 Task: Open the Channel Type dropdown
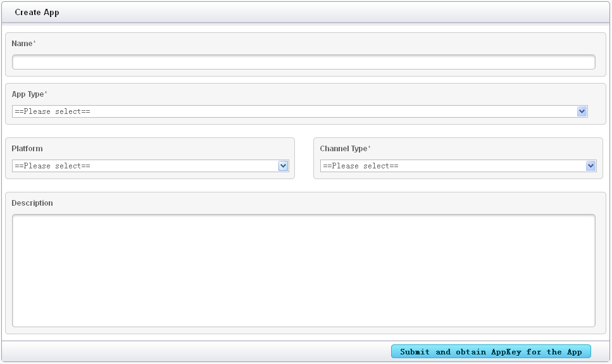coord(458,166)
